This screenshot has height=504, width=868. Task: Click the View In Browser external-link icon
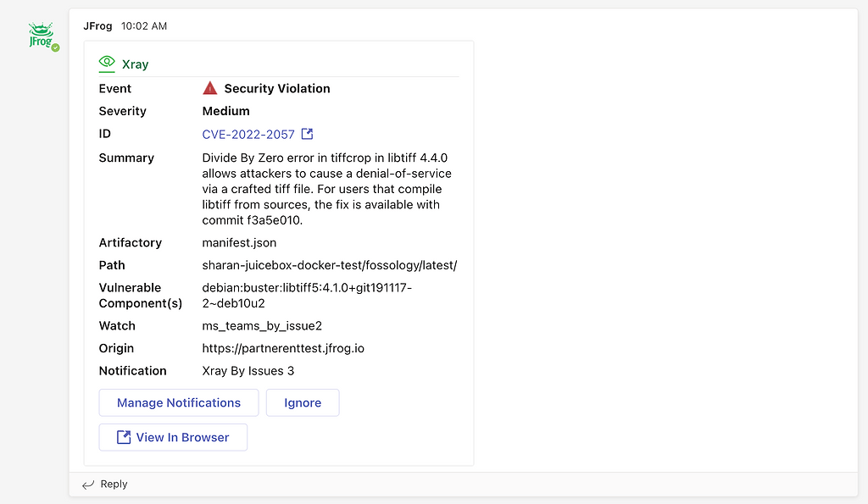123,437
